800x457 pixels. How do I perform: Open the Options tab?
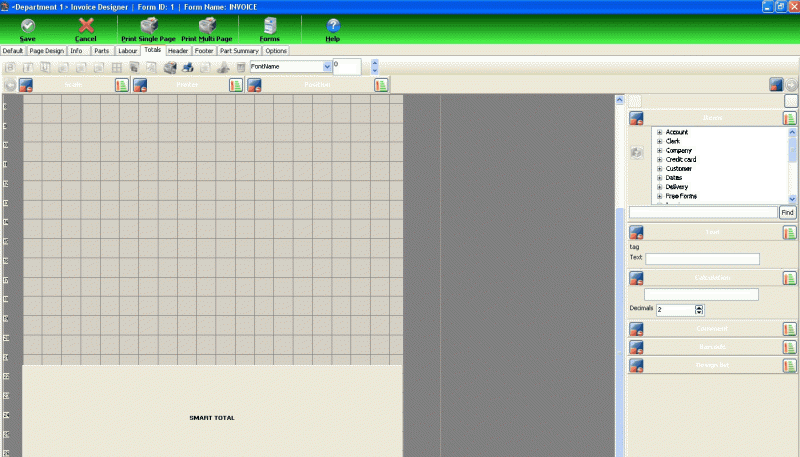(x=276, y=51)
